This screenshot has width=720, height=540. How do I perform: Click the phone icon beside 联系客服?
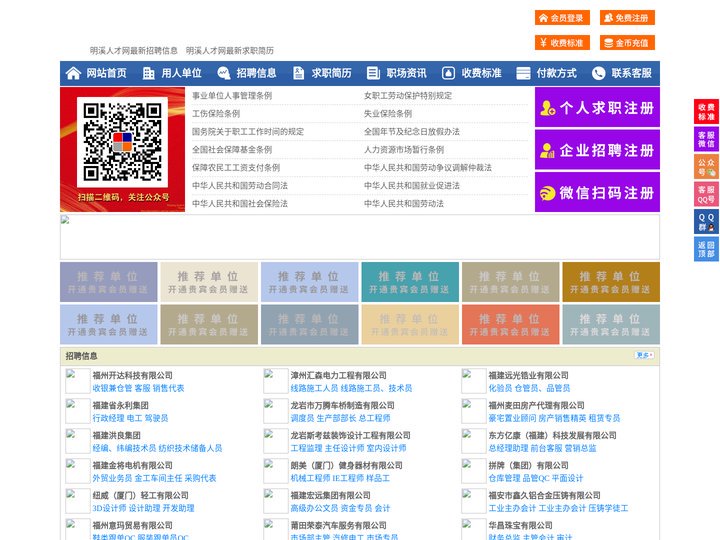point(598,73)
